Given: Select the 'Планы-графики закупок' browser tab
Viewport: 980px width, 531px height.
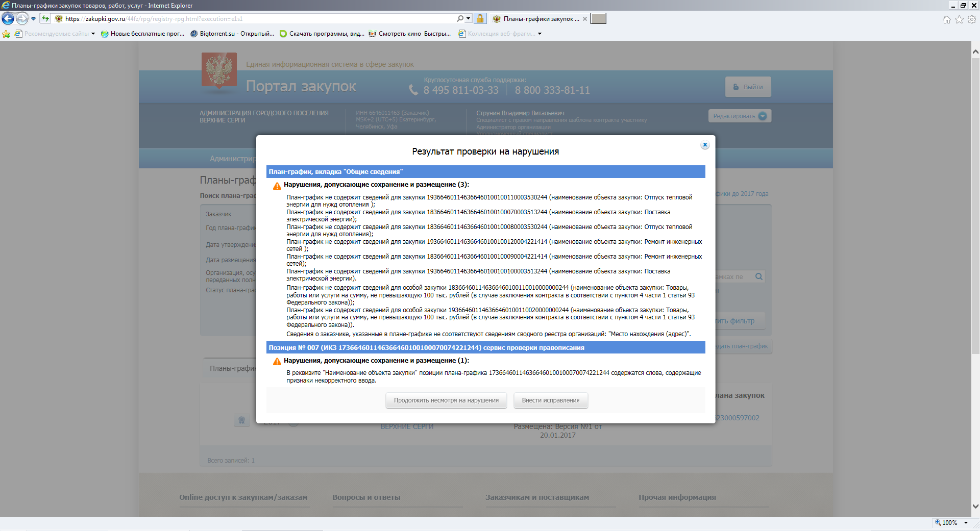Looking at the screenshot, I should [x=536, y=19].
